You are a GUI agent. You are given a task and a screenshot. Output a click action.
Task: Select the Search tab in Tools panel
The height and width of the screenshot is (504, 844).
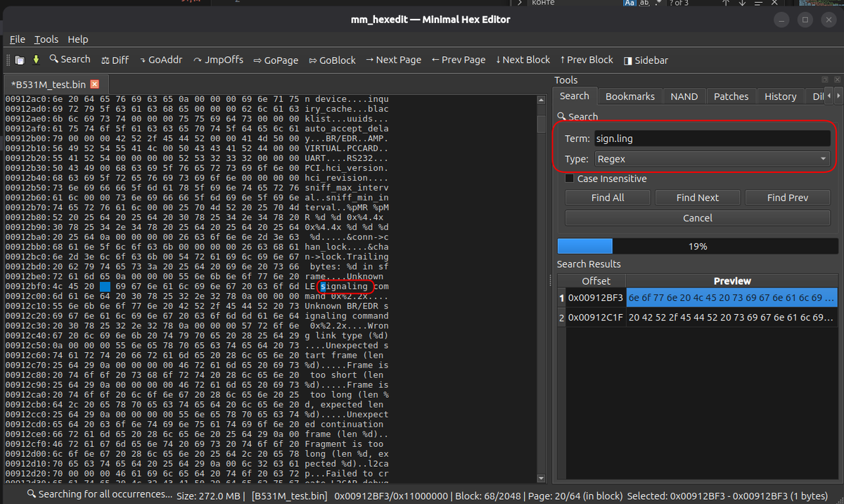click(x=575, y=96)
